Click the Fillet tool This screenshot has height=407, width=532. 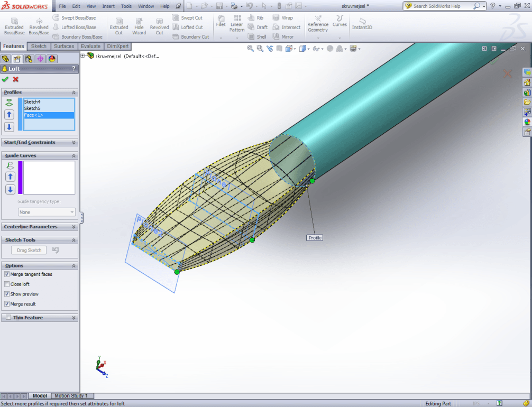tap(221, 21)
